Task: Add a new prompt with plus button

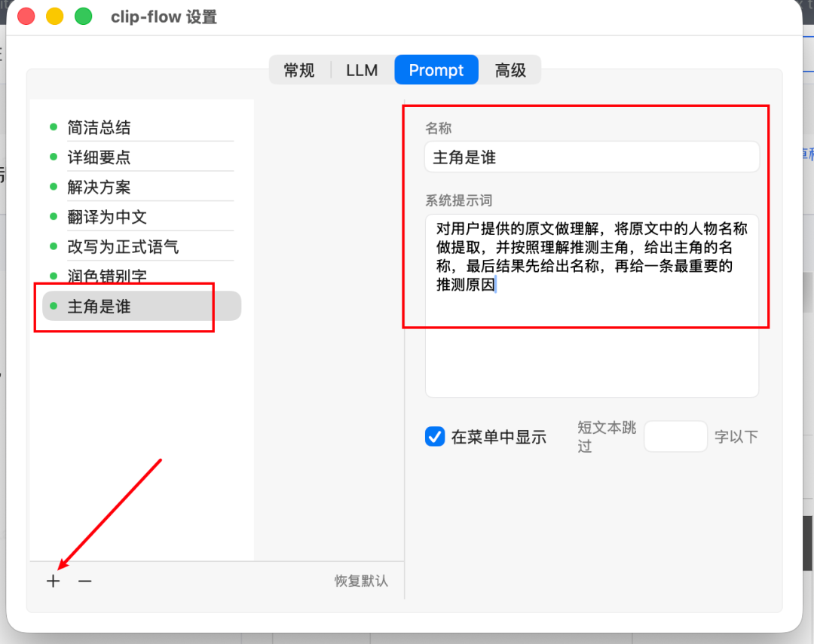Action: pos(53,581)
